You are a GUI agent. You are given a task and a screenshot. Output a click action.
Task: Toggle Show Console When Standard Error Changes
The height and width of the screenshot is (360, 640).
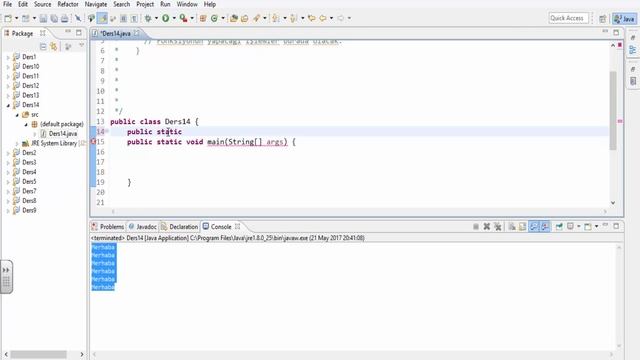pos(545,227)
